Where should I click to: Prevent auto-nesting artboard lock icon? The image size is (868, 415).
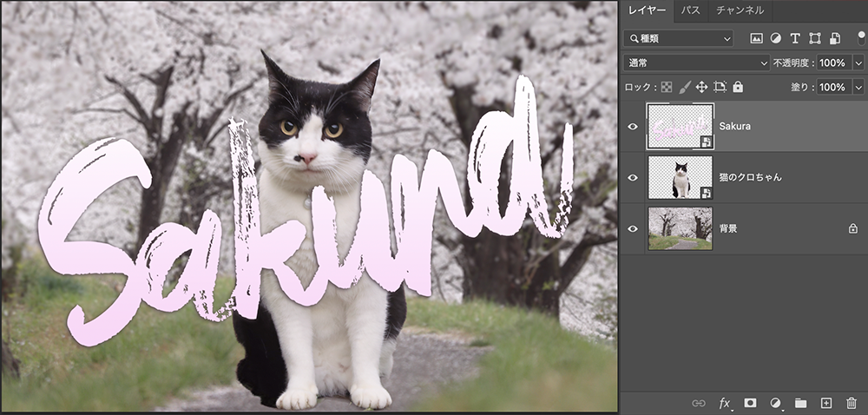[720, 87]
